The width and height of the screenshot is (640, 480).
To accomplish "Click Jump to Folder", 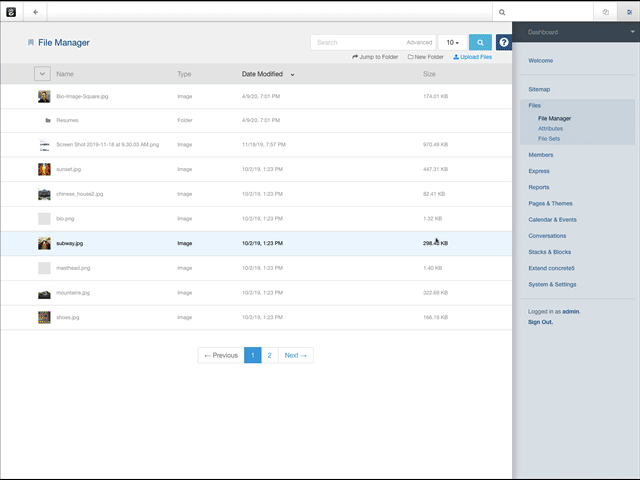I will pos(375,57).
